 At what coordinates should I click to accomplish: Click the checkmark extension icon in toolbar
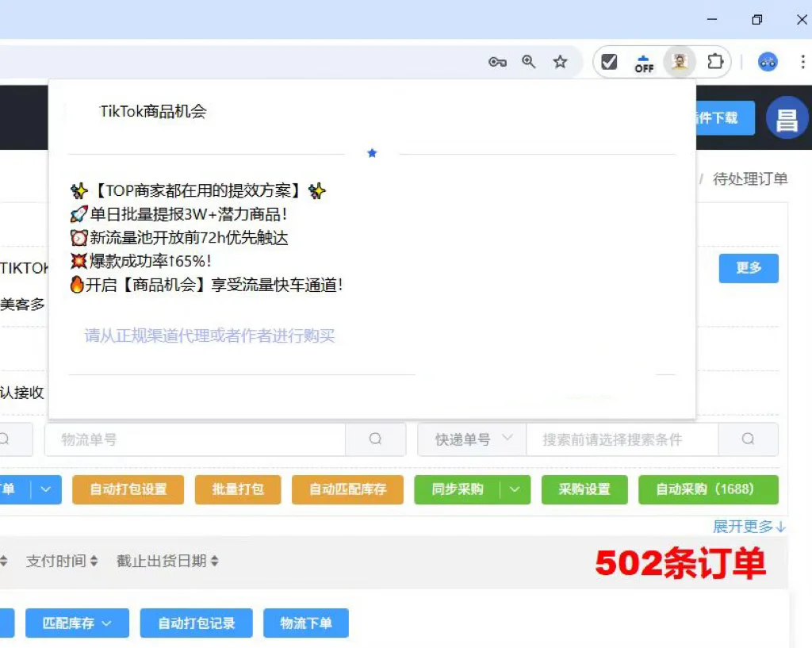click(x=609, y=59)
